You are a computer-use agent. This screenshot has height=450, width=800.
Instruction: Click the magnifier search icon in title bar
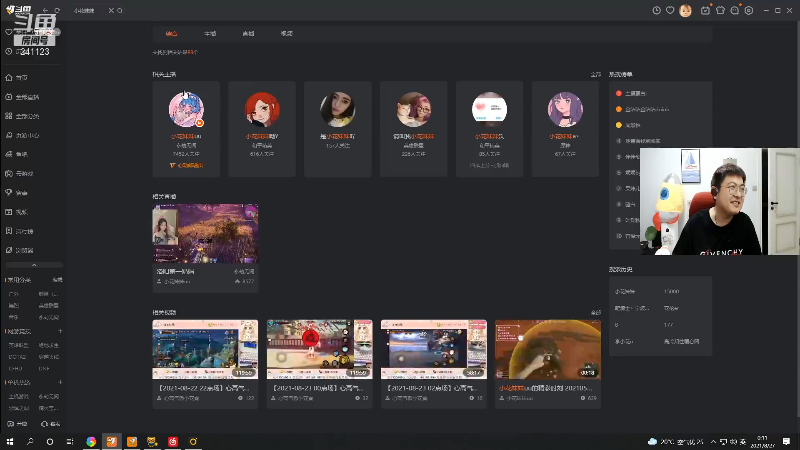[x=120, y=10]
